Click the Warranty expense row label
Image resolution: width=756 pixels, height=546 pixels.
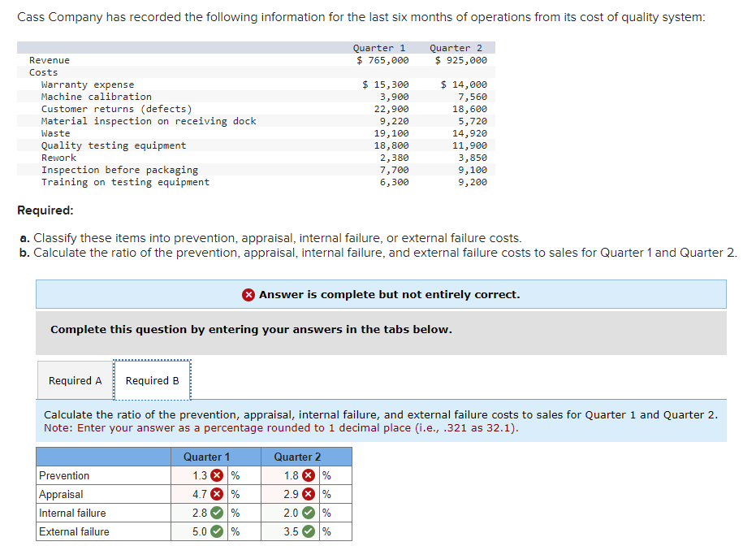[x=88, y=84]
